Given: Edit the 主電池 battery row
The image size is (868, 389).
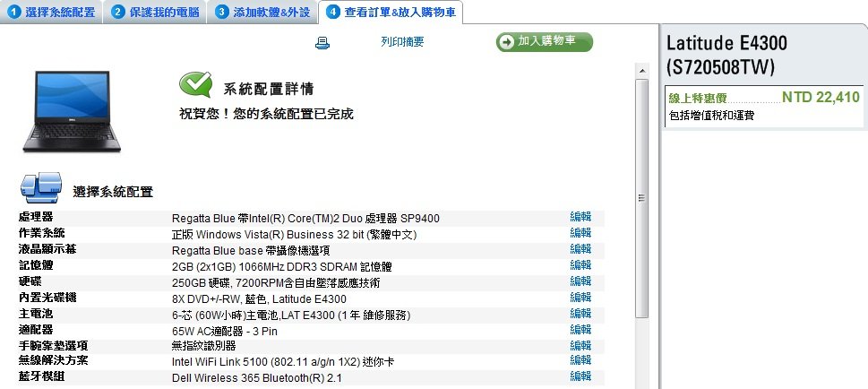Looking at the screenshot, I should point(580,314).
